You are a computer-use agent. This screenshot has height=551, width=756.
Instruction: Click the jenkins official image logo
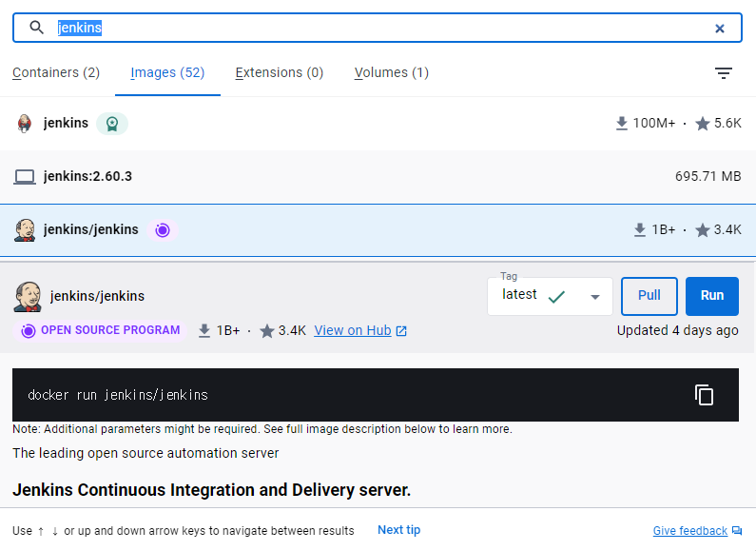24,124
